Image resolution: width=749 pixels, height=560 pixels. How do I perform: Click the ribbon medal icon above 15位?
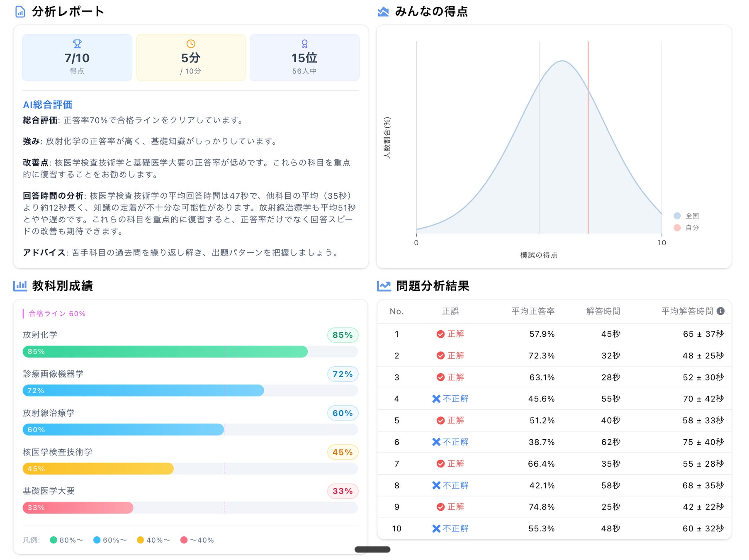[304, 44]
